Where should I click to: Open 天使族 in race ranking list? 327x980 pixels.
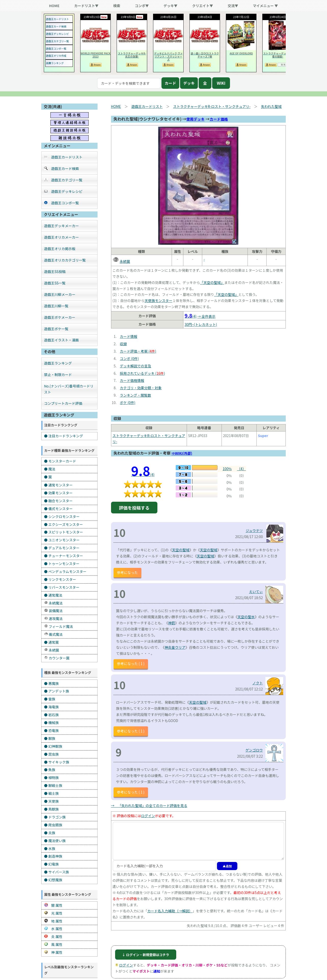pos(54,801)
